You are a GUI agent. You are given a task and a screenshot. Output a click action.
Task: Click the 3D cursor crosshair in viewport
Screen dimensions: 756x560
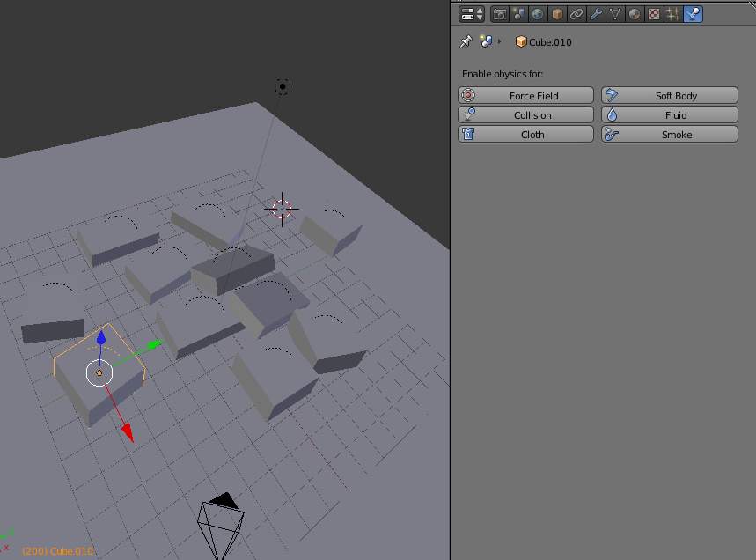(x=282, y=209)
